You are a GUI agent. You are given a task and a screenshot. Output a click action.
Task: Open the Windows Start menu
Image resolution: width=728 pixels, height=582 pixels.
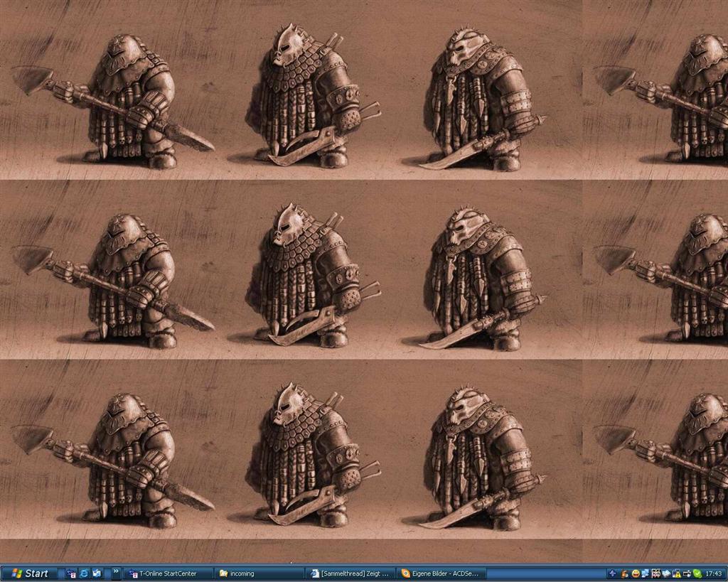[x=30, y=573]
